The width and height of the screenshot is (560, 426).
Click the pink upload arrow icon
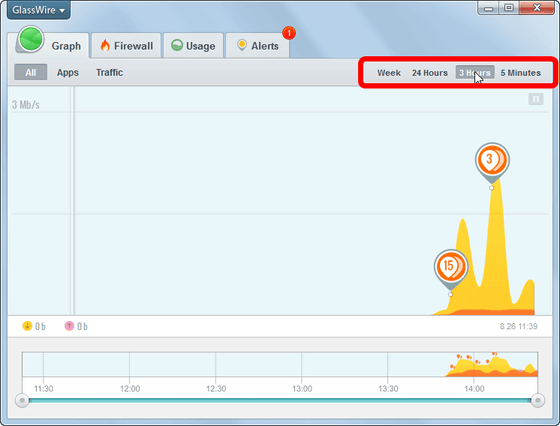coord(69,326)
